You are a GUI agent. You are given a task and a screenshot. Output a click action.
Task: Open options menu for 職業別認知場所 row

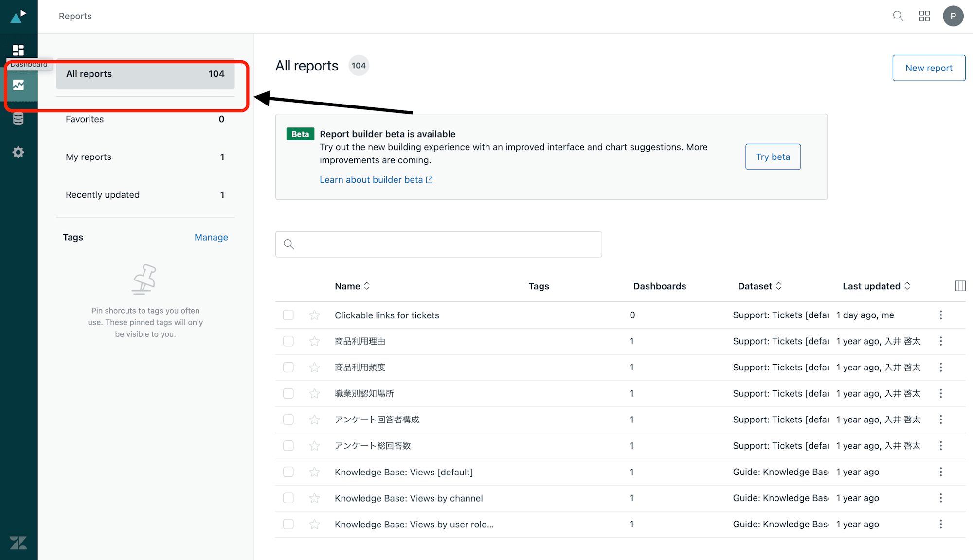coord(940,393)
